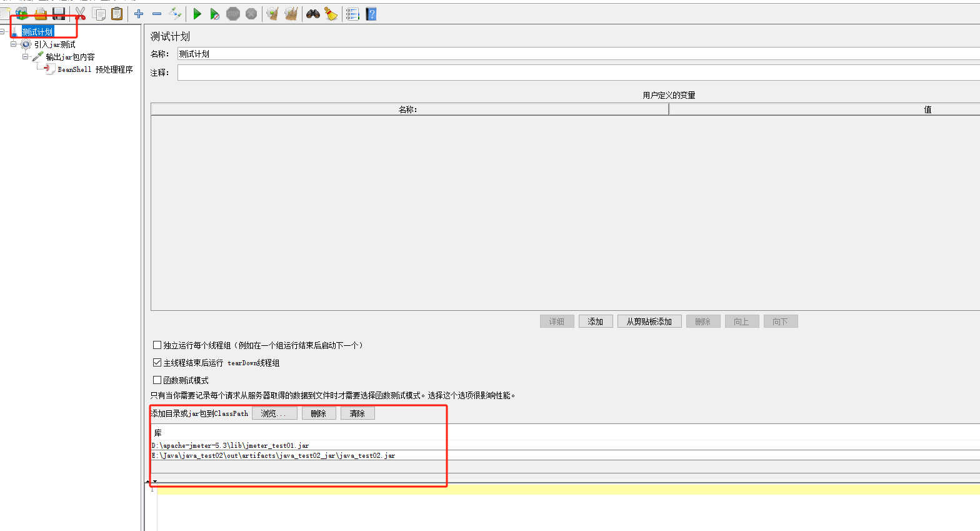Click the 注释 comments input field
The image size is (980, 531).
coord(579,73)
